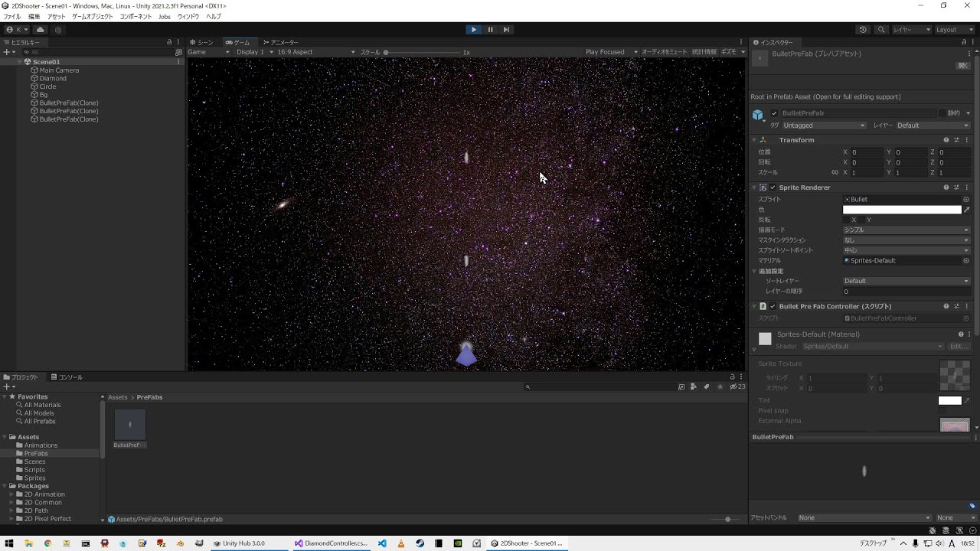Pick color with the eyedropper icon
Viewport: 980px width, 551px height.
coord(966,210)
